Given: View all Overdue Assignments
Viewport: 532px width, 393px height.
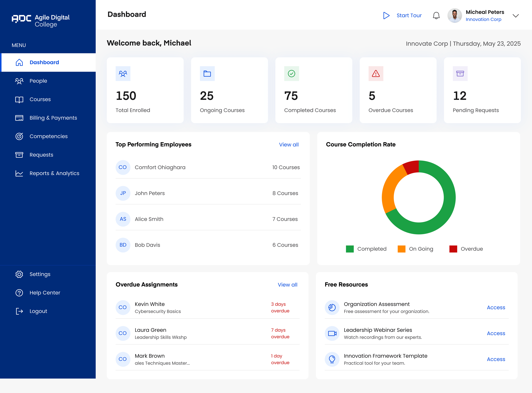Looking at the screenshot, I should click(287, 285).
